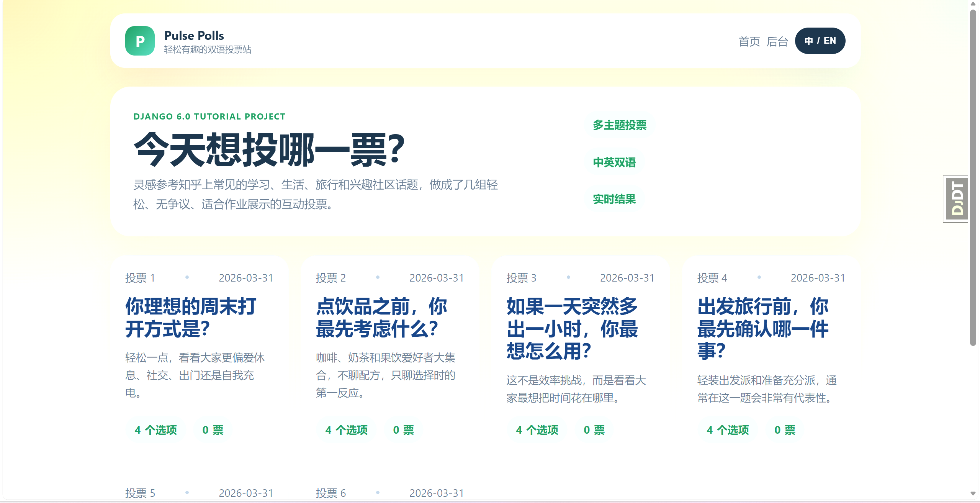
Task: Click 0 票 badge on 投票 2 card
Action: pos(403,430)
